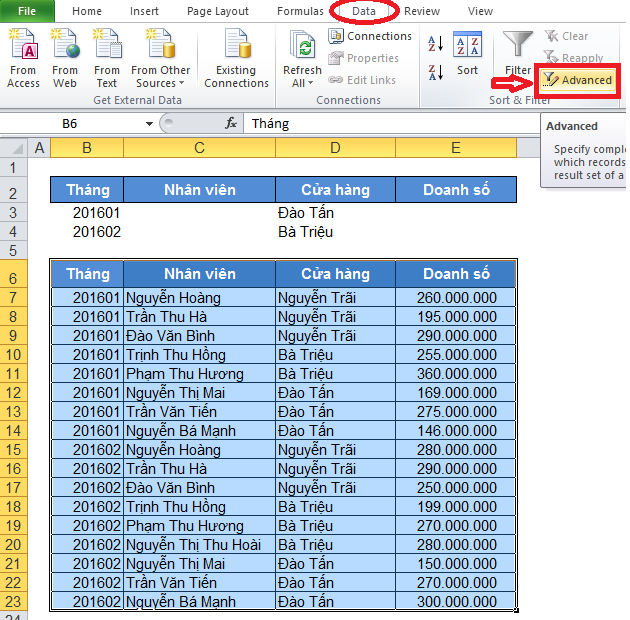Click the Sort A to Z icon
The image size is (630, 620).
(435, 44)
